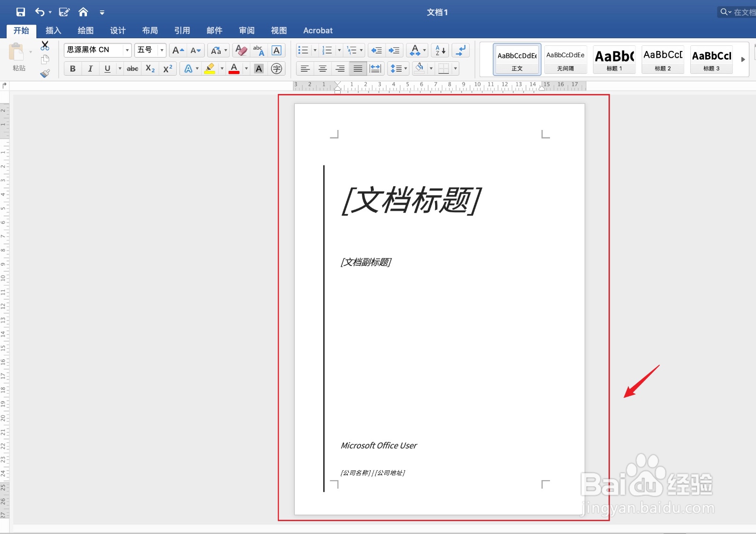Toggle underline formatting
The image size is (756, 534).
(x=107, y=69)
